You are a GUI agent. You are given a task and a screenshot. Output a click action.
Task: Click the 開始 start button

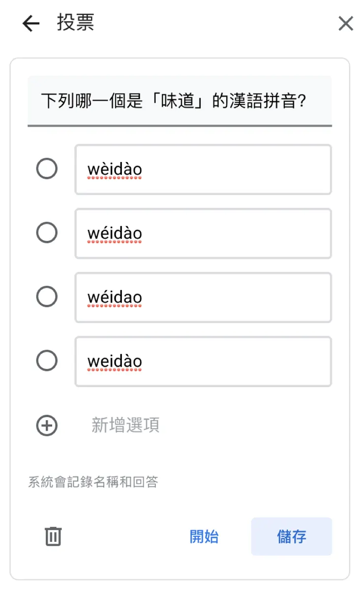205,537
